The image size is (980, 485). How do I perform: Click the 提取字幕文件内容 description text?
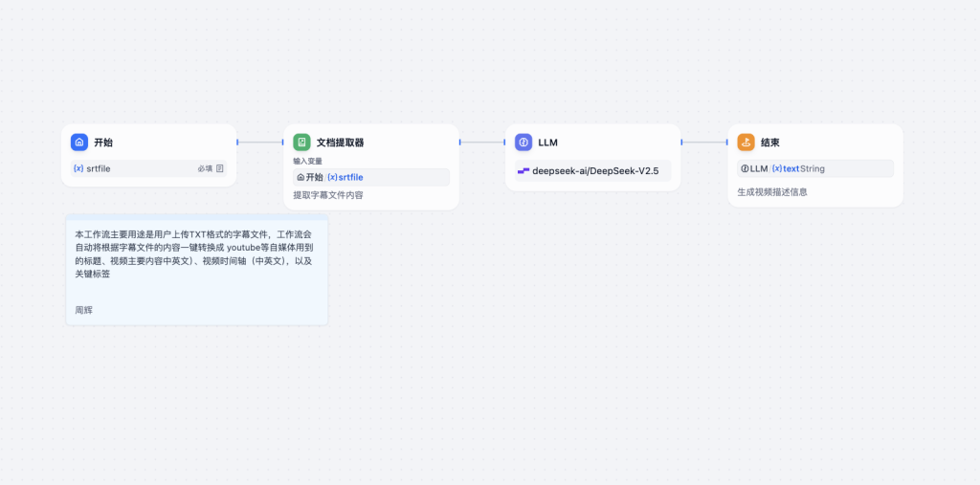click(x=328, y=195)
